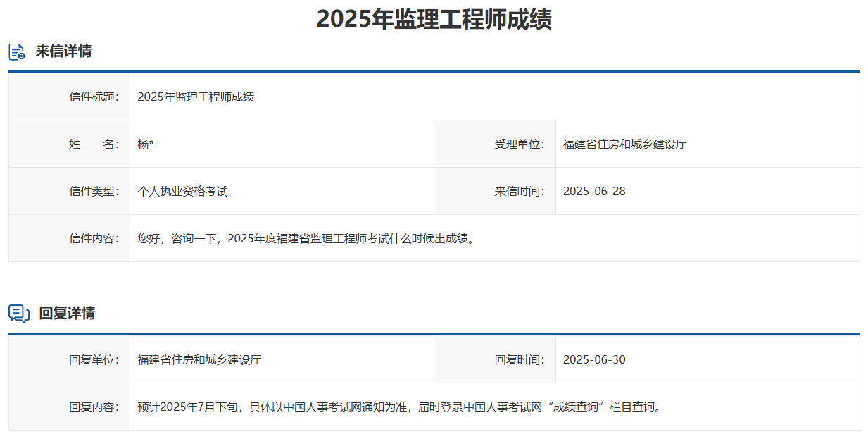This screenshot has height=439, width=868.
Task: Click the 信件标题 label cell
Action: (69, 97)
